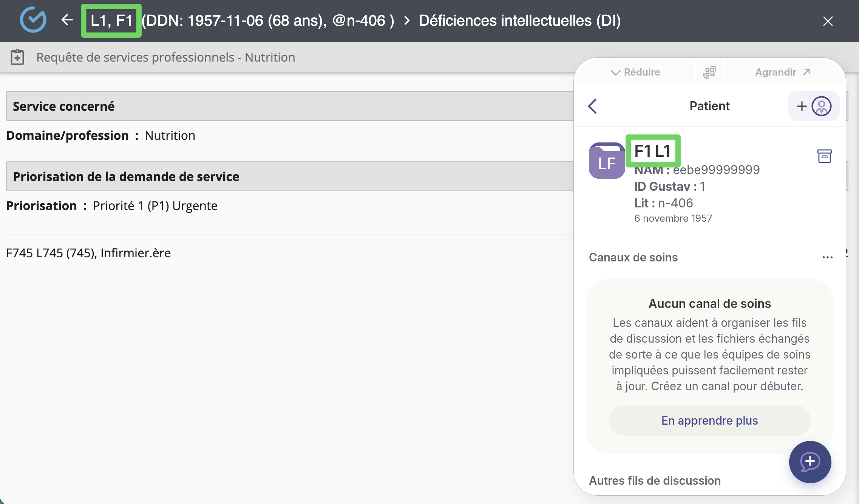Click the archive box icon
859x504 pixels.
click(824, 156)
